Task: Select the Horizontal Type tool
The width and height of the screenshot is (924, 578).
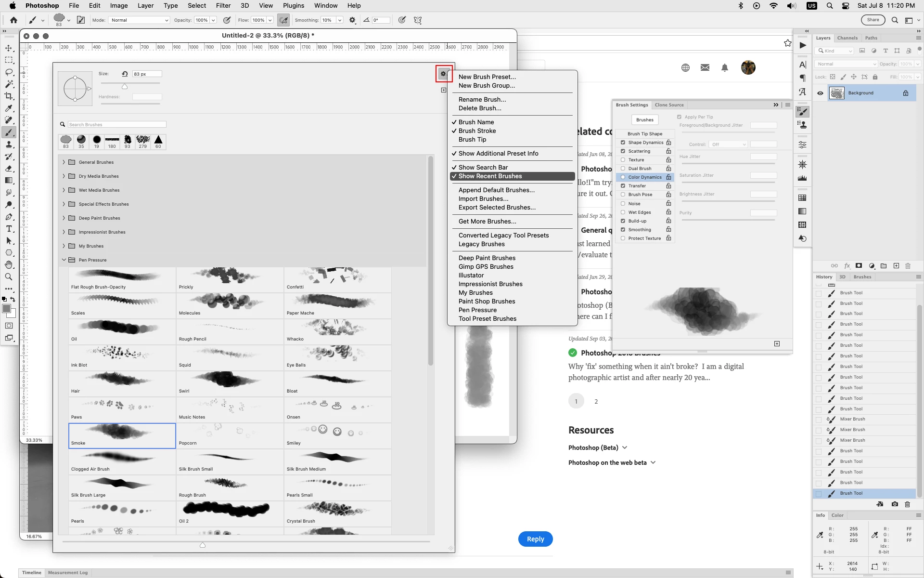Action: pos(9,229)
